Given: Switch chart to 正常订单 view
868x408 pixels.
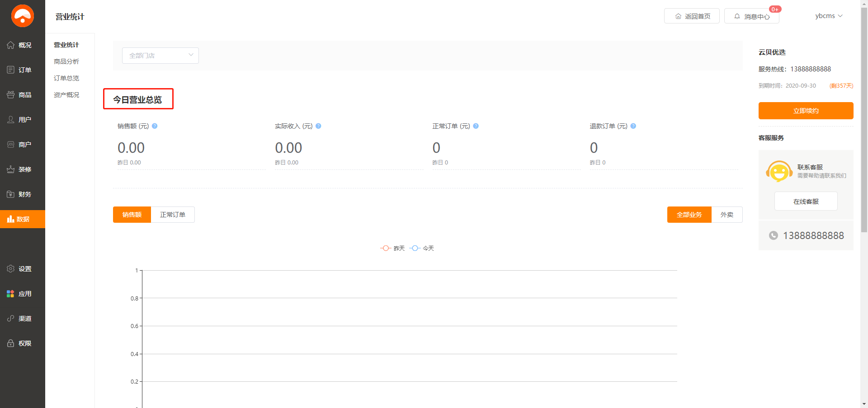Looking at the screenshot, I should tap(173, 215).
